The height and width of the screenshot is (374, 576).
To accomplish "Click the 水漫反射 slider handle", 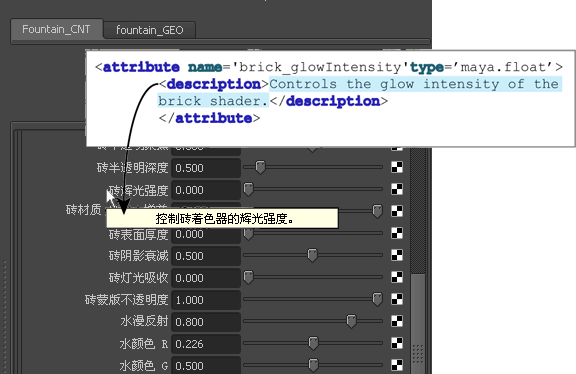I will tap(351, 321).
